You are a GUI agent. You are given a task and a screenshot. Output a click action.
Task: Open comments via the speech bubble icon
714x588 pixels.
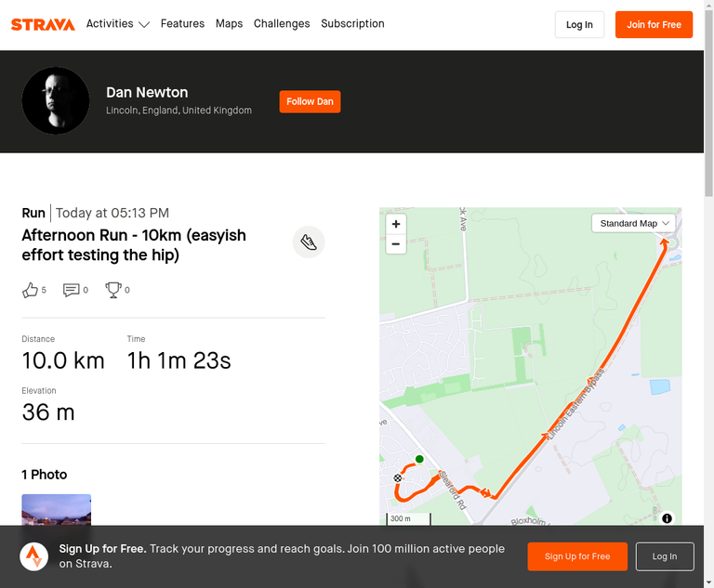coord(71,290)
